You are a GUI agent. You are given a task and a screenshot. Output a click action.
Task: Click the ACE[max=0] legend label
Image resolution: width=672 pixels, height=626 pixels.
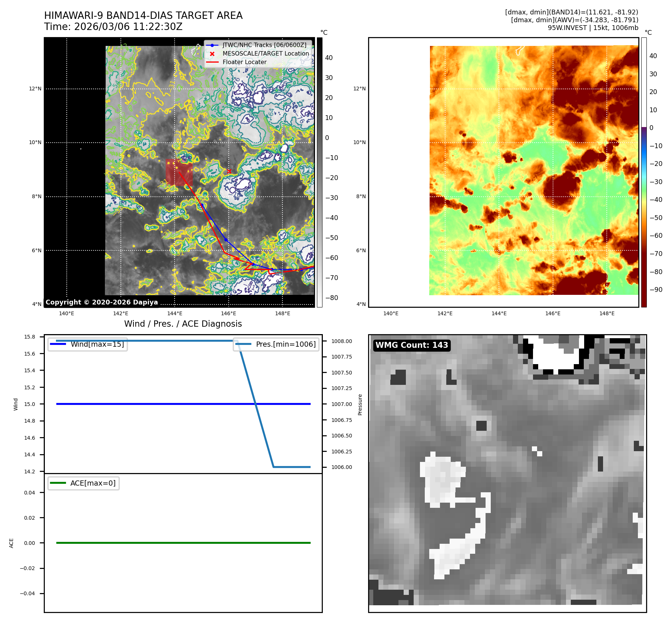(x=93, y=483)
